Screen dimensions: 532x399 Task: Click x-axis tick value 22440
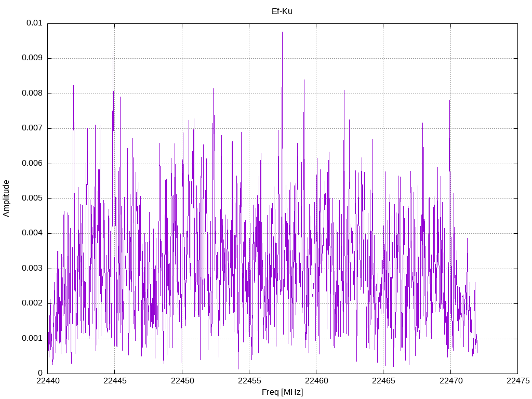point(47,381)
